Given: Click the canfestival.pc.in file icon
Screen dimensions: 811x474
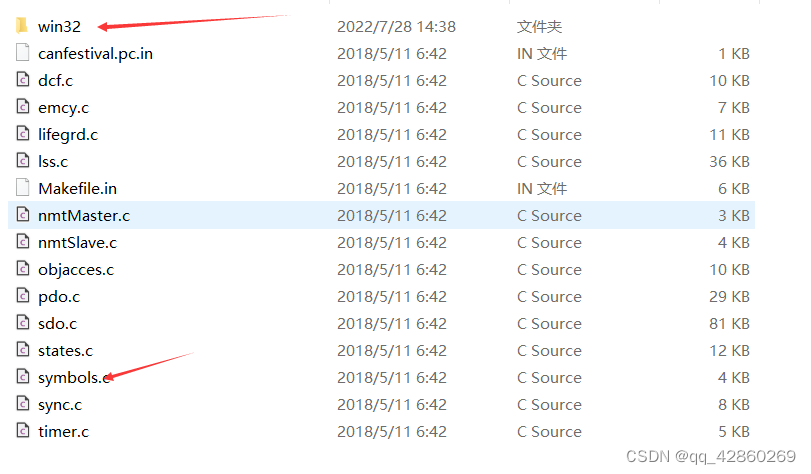Looking at the screenshot, I should pos(23,53).
